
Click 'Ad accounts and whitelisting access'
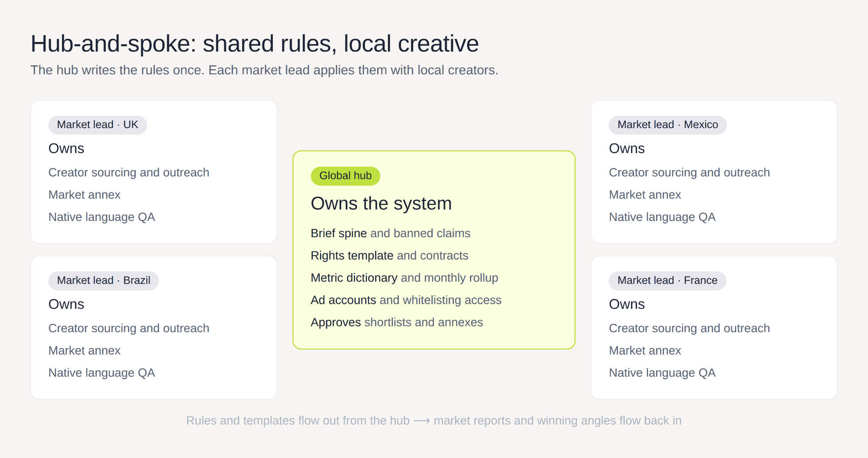[x=406, y=300]
